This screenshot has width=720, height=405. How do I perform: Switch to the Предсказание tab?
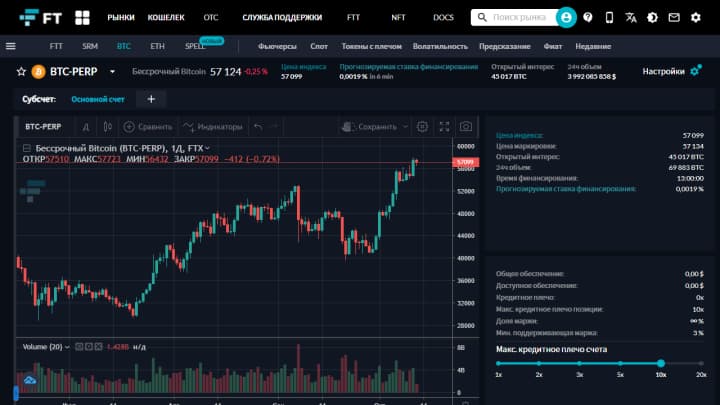[505, 46]
